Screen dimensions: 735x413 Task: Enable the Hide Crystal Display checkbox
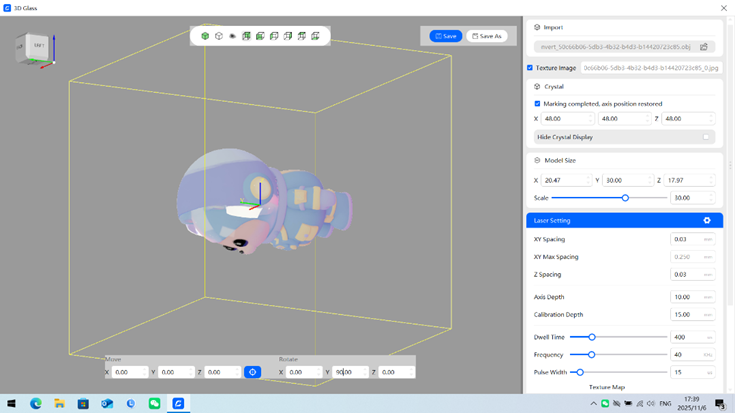[x=706, y=137]
